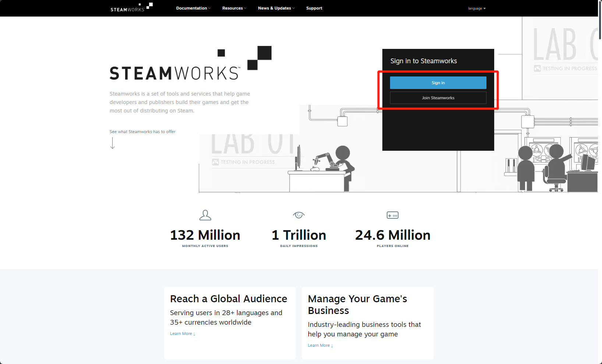
Task: Expand the Resources dropdown
Action: click(x=234, y=8)
